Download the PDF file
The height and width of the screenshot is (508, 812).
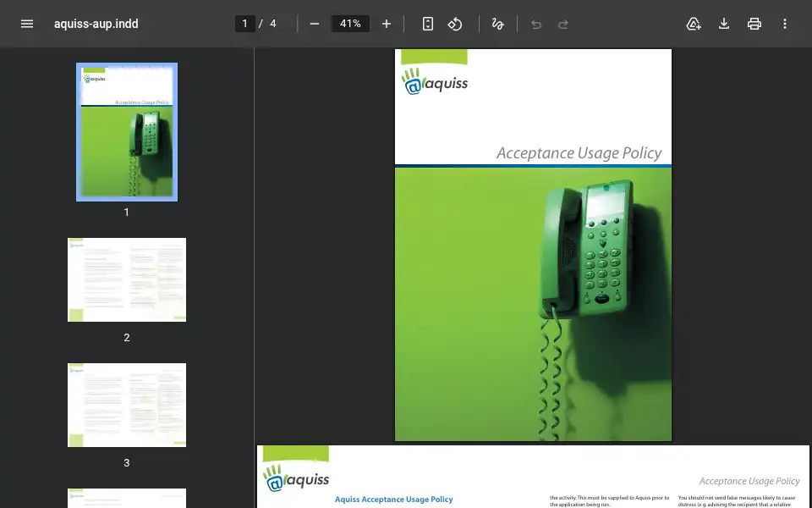point(724,24)
